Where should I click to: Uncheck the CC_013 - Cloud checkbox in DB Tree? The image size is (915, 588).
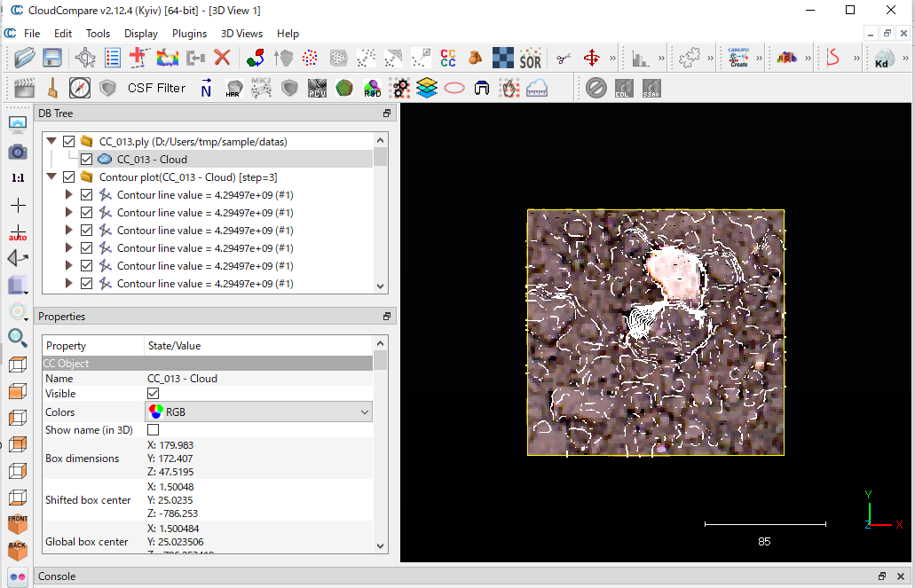(86, 160)
